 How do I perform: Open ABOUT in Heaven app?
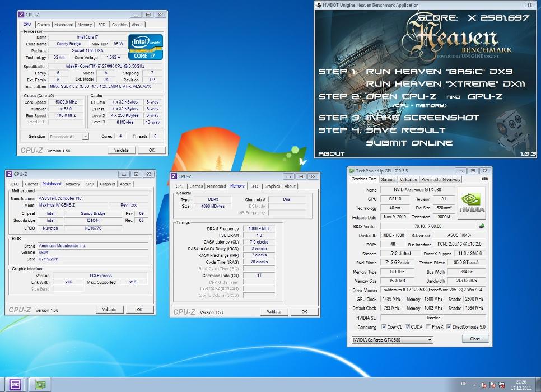pos(331,153)
